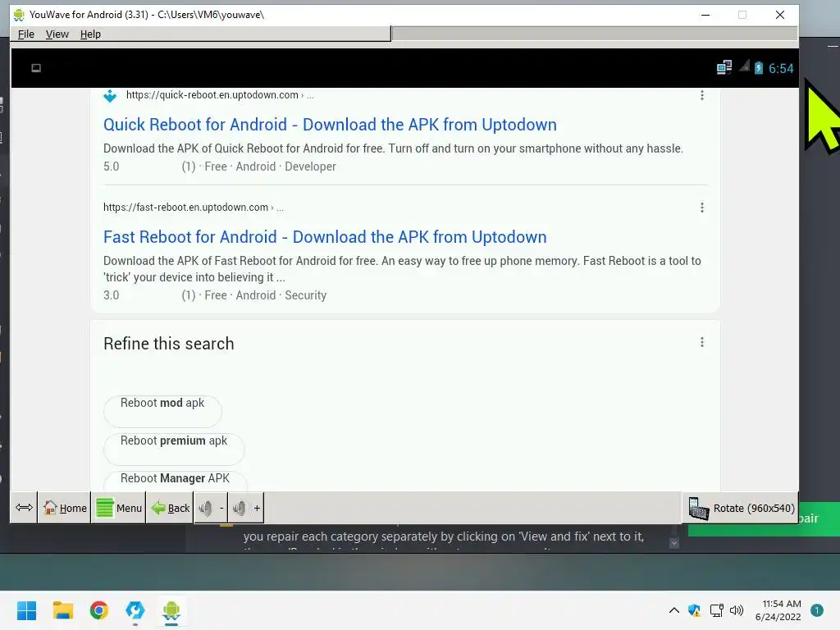The height and width of the screenshot is (630, 840).
Task: Open options for Refine this search
Action: pyautogui.click(x=702, y=342)
